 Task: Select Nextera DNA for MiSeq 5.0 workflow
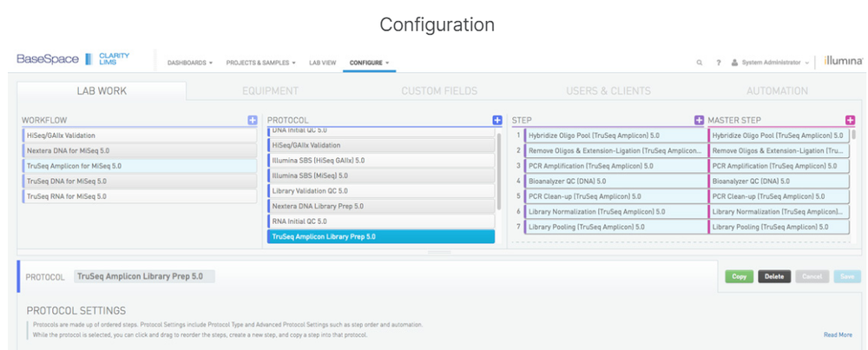pos(140,150)
